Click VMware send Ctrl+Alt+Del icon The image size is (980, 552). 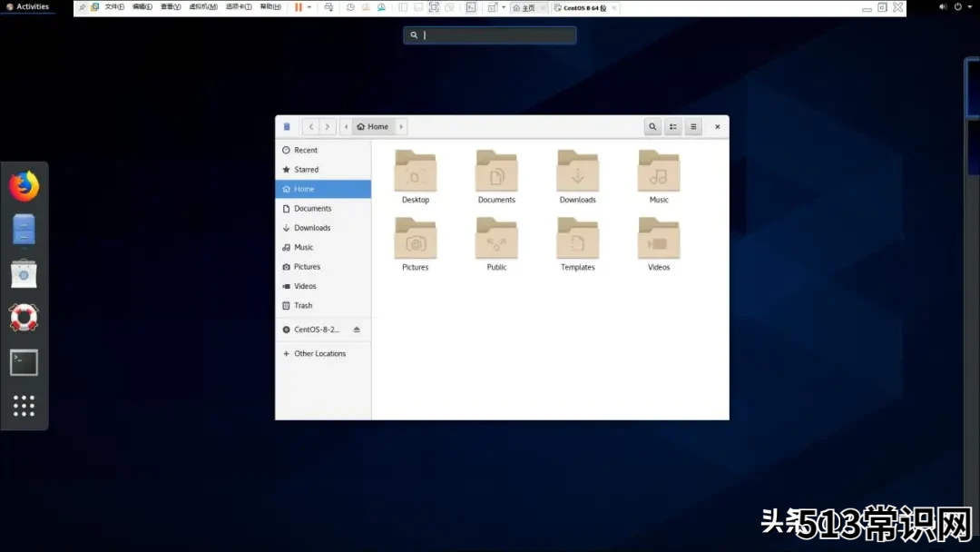tap(328, 7)
